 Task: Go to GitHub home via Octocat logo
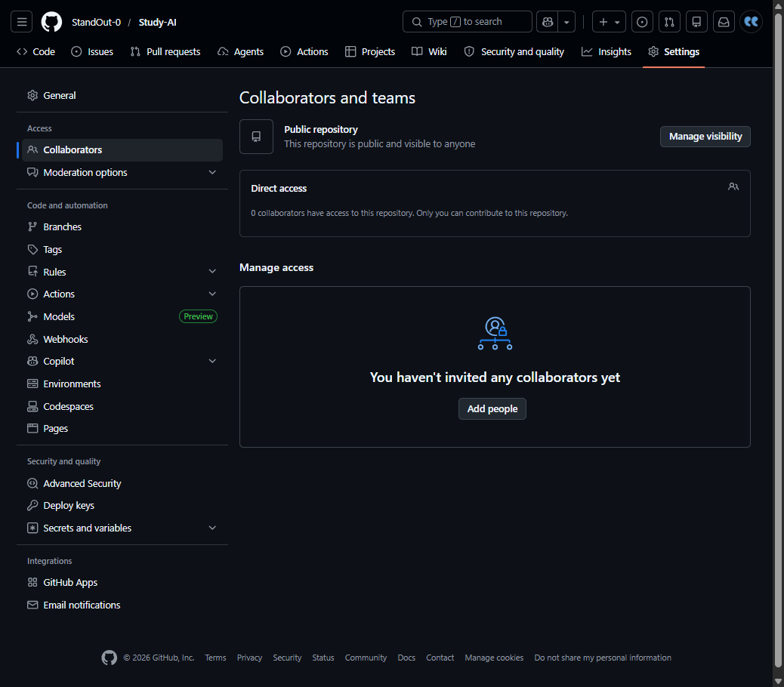click(x=51, y=22)
